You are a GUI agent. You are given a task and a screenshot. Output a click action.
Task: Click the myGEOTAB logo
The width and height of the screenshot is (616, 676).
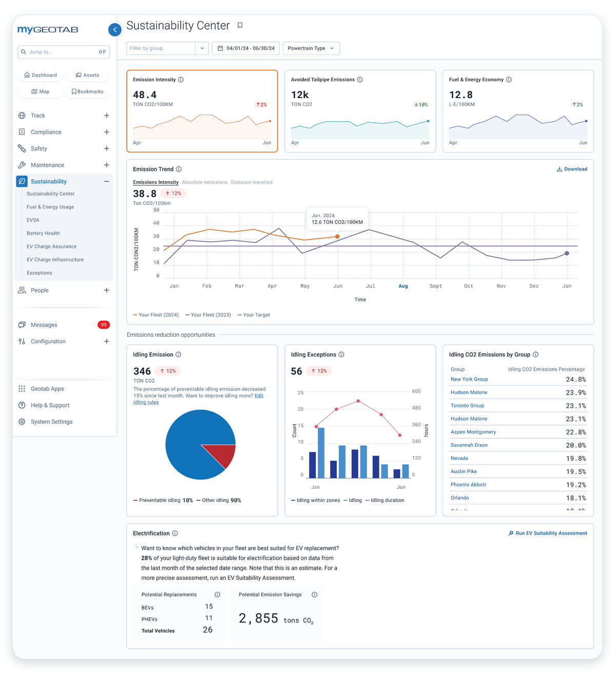tap(48, 30)
